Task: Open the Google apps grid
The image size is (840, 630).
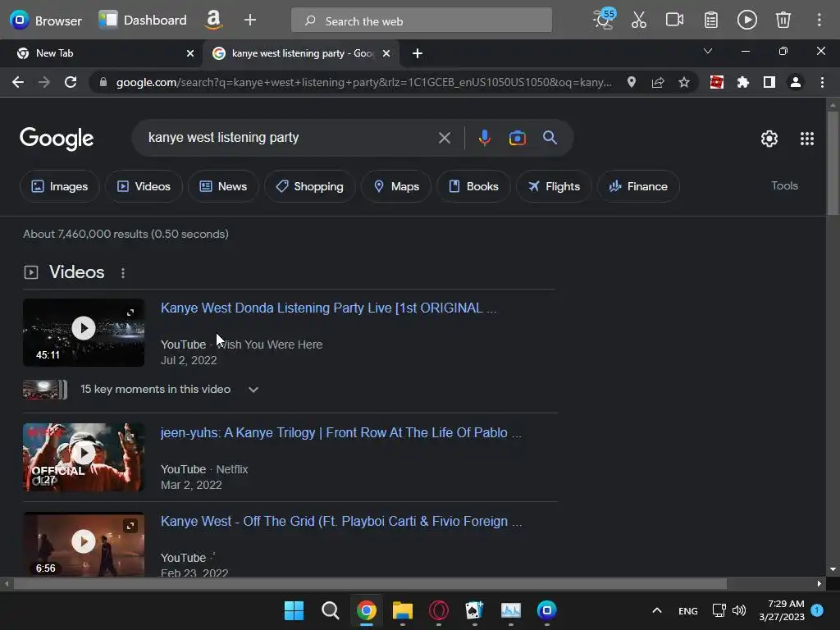Action: coord(807,139)
